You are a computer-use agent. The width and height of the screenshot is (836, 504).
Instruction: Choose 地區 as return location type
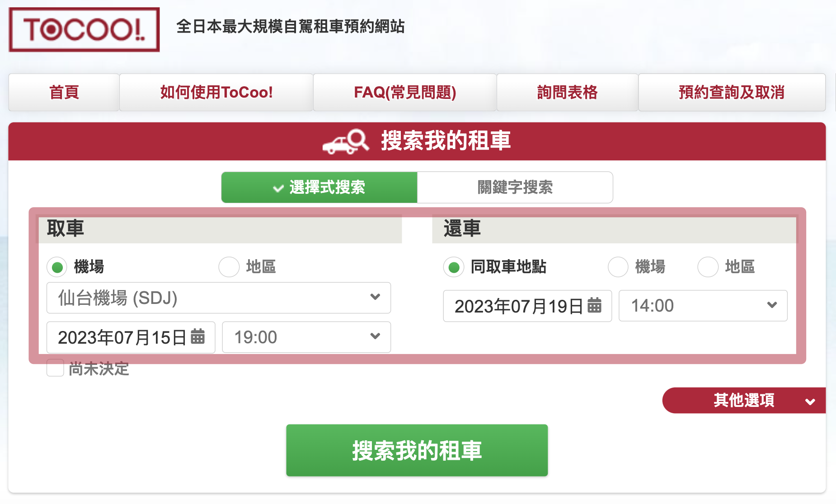click(708, 267)
